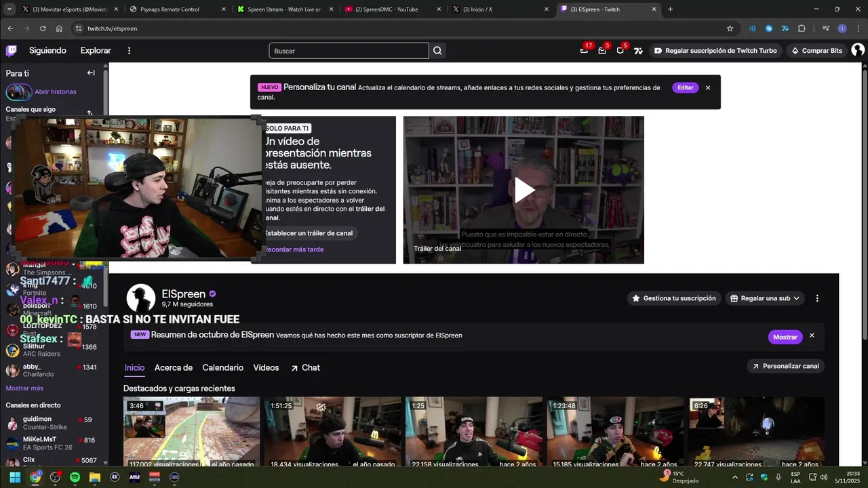Screen dimensions: 868x488
Task: Click in the Buscar search field
Action: click(x=349, y=51)
